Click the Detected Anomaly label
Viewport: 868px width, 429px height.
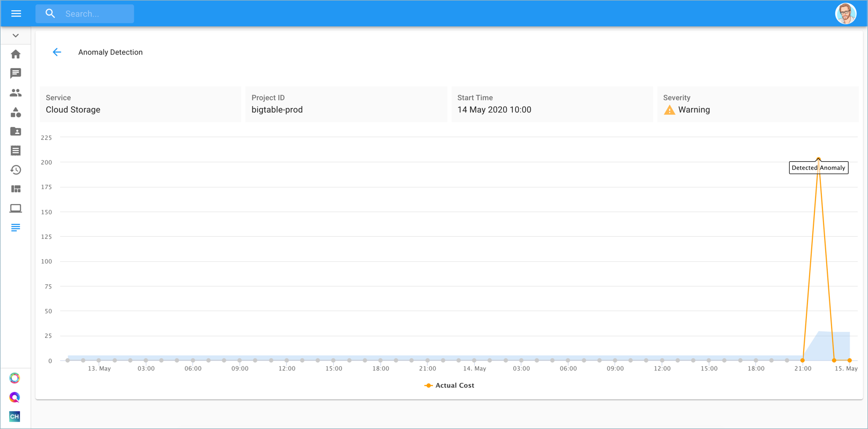(x=819, y=168)
